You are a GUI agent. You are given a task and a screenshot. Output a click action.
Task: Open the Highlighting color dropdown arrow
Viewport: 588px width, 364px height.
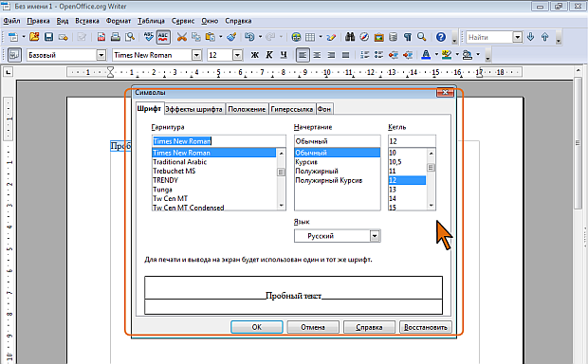457,55
